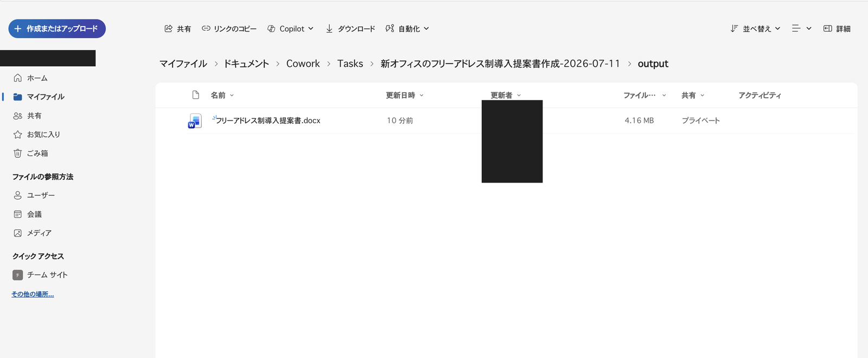This screenshot has height=358, width=868.
Task: Click the アクティビティ column header
Action: [x=759, y=95]
